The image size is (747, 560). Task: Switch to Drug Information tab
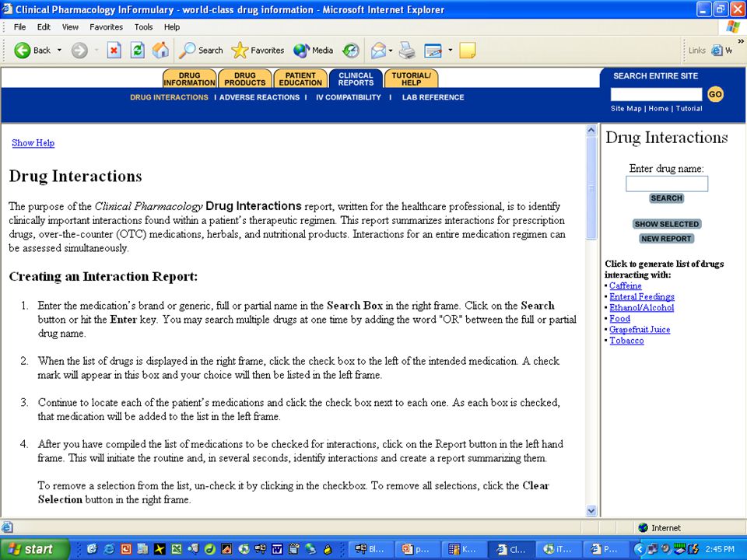(x=190, y=79)
